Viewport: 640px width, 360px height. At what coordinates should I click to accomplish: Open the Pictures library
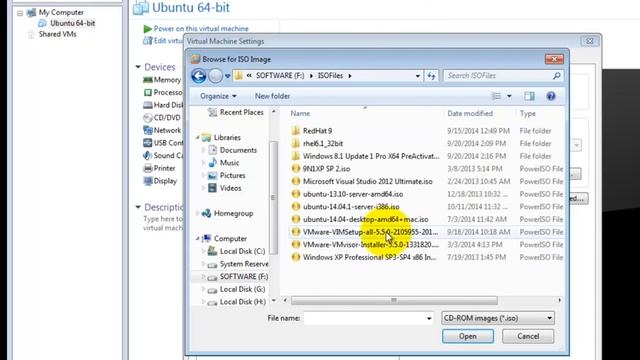[x=227, y=176]
